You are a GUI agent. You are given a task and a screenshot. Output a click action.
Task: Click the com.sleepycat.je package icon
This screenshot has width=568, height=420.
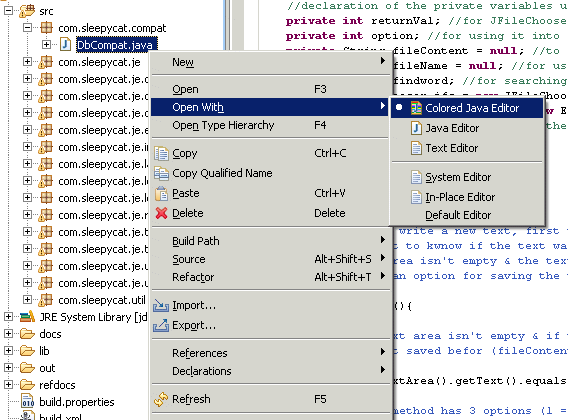46,62
